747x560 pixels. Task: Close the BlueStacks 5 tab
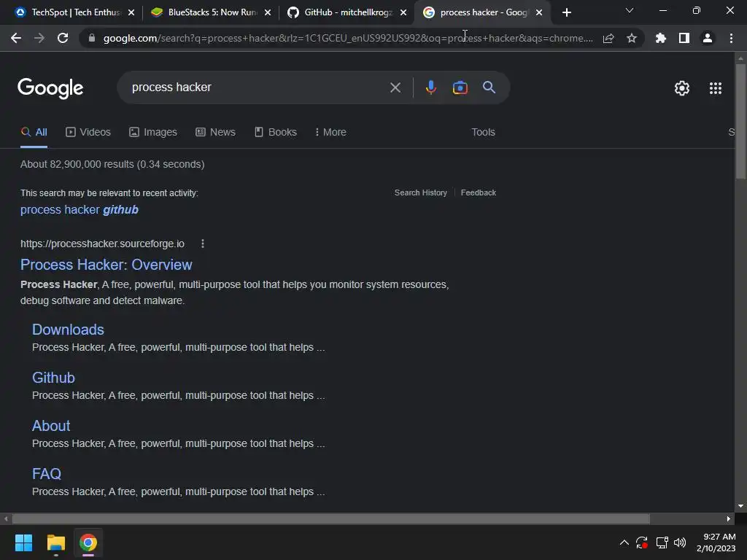click(268, 13)
